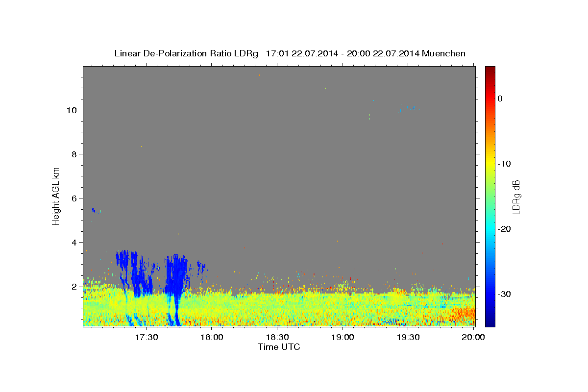Screen dimensions: 588x392
Task: Click the height tick label 4
Action: pos(74,242)
